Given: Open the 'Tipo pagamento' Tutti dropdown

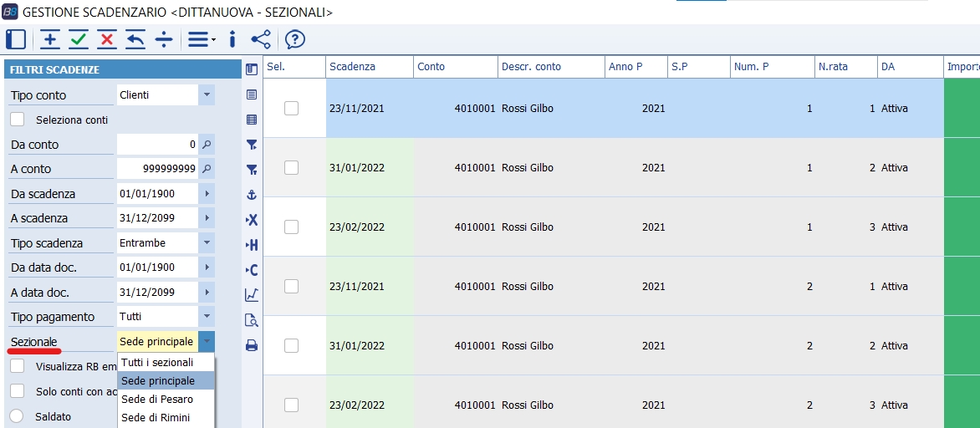Looking at the screenshot, I should coord(207,317).
